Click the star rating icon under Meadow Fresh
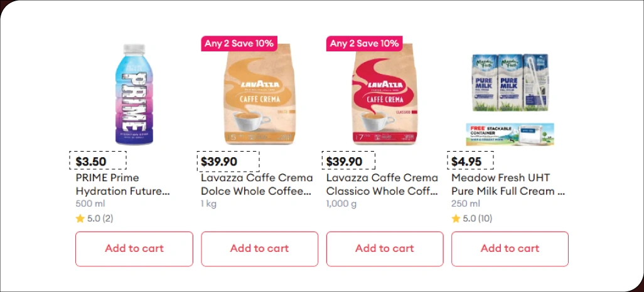This screenshot has width=644, height=292. pos(456,219)
